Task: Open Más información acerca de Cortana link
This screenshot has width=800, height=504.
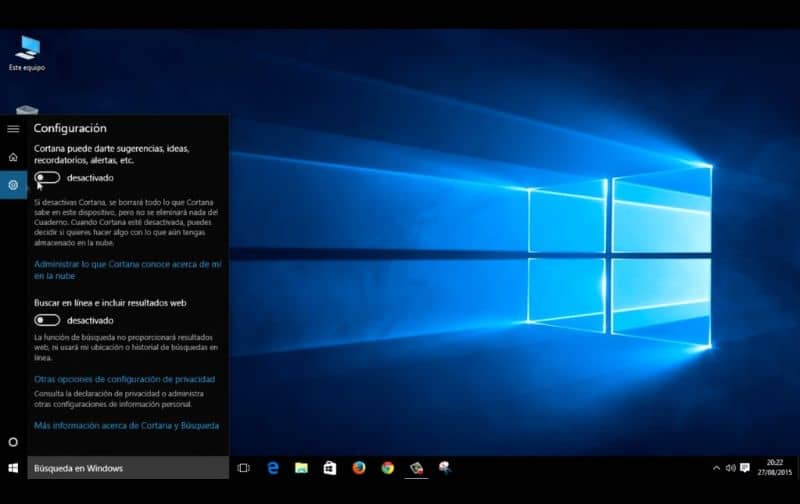Action: point(127,425)
